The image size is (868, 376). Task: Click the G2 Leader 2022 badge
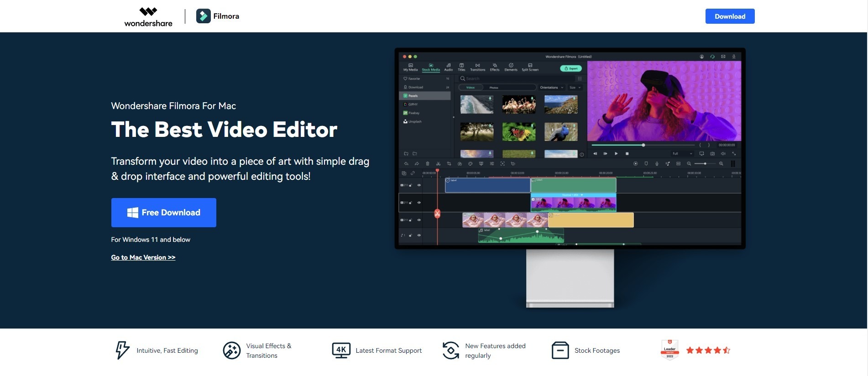pyautogui.click(x=670, y=350)
